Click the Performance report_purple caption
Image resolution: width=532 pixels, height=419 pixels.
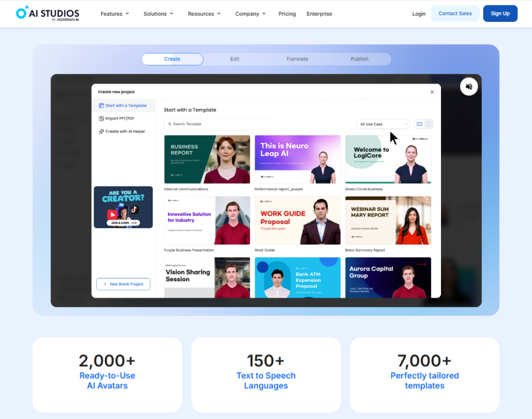tap(279, 189)
